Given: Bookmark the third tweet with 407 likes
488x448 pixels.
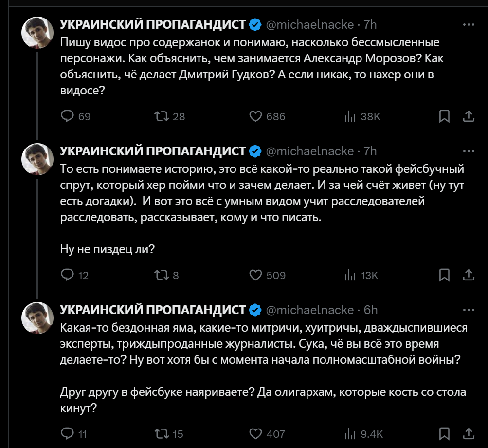Looking at the screenshot, I should [444, 433].
